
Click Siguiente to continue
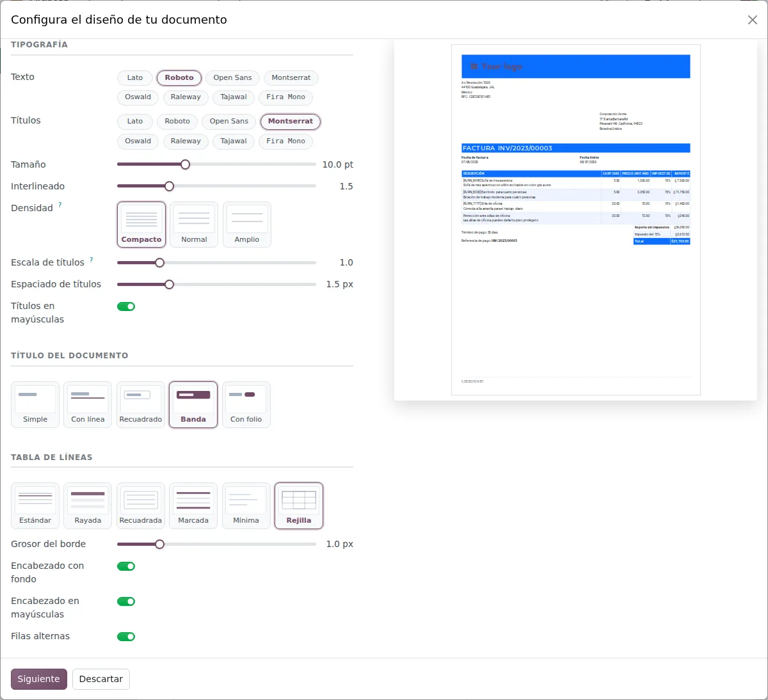[38, 679]
